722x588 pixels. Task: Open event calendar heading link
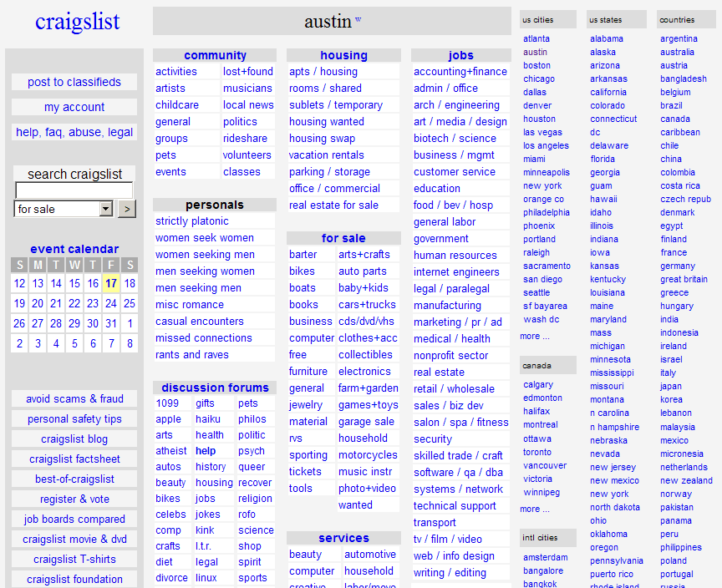click(74, 249)
